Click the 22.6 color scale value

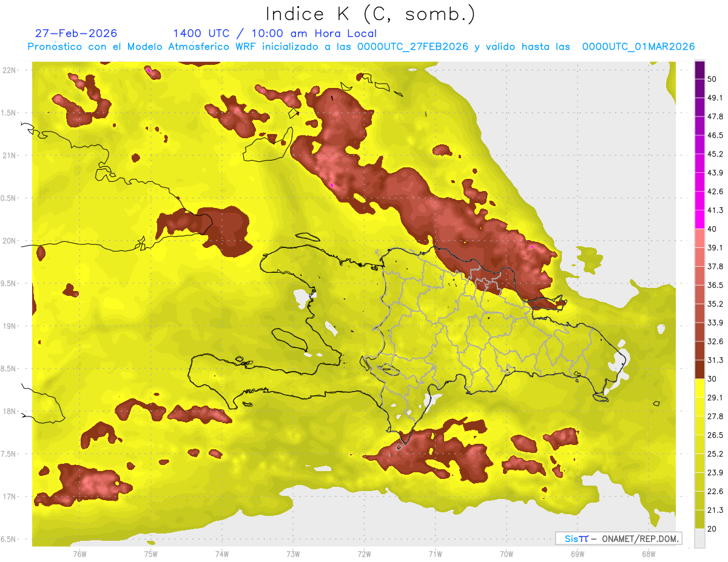click(x=715, y=492)
